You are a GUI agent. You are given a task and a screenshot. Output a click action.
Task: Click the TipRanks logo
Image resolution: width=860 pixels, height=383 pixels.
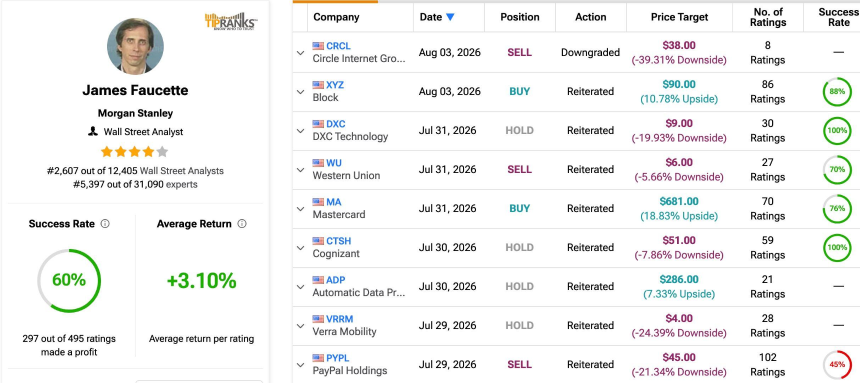tap(231, 21)
